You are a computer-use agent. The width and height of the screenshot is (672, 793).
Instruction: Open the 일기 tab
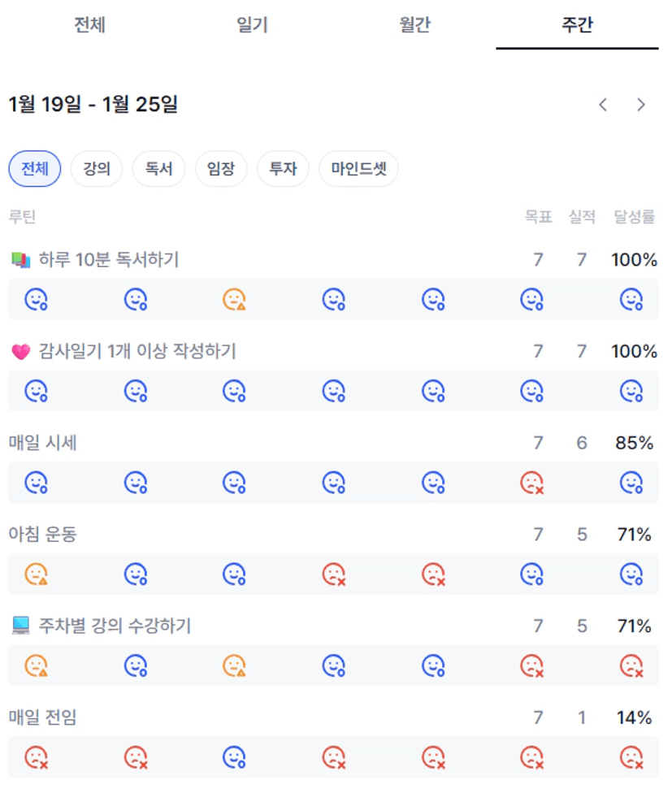(x=252, y=24)
